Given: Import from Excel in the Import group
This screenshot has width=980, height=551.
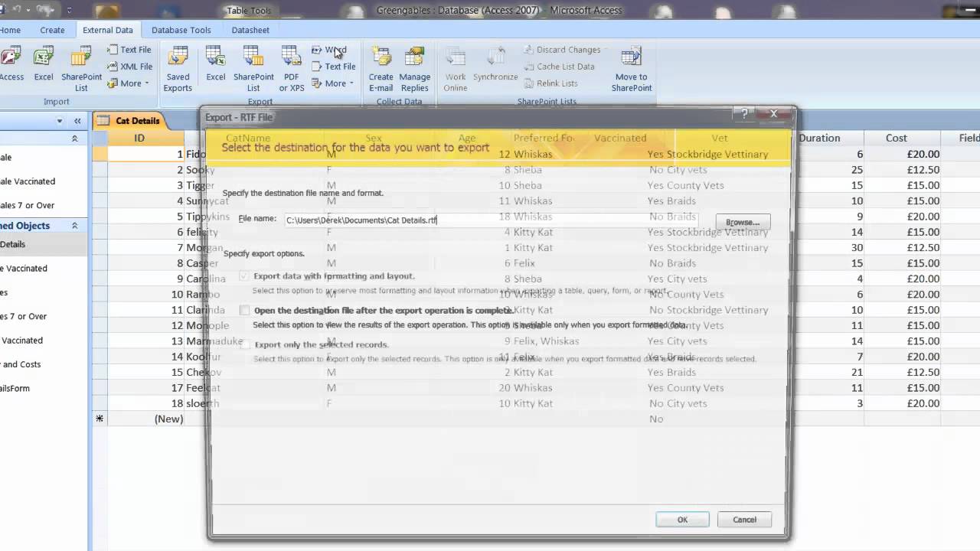Looking at the screenshot, I should click(44, 65).
